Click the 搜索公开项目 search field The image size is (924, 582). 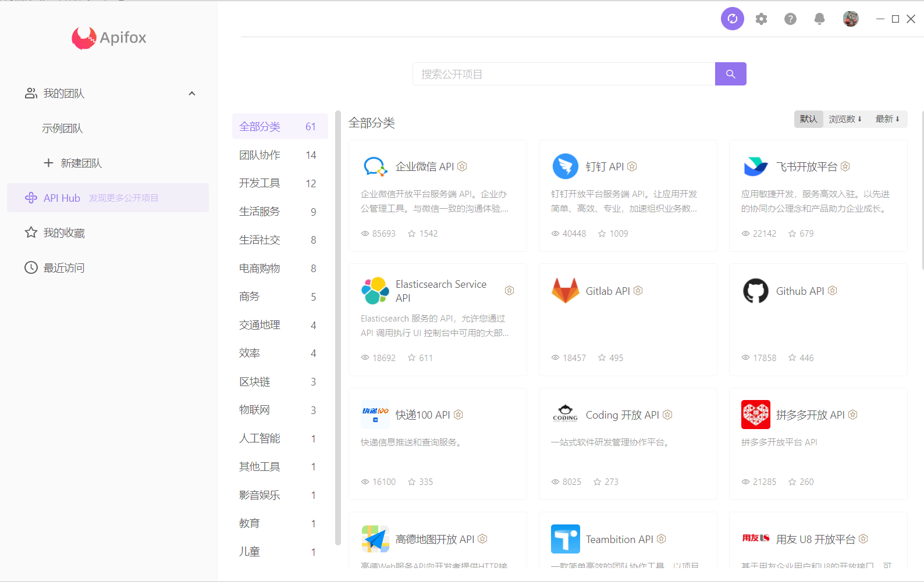tap(563, 74)
